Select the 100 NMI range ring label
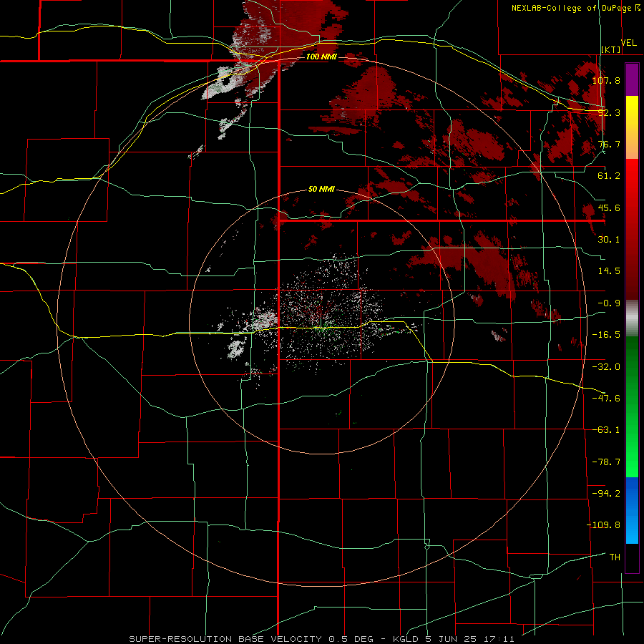 tap(321, 57)
